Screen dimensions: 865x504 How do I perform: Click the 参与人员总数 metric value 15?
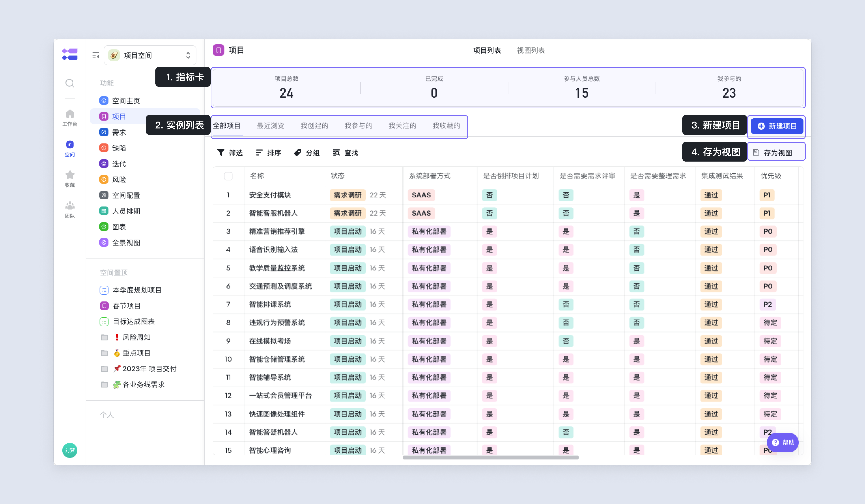(582, 93)
